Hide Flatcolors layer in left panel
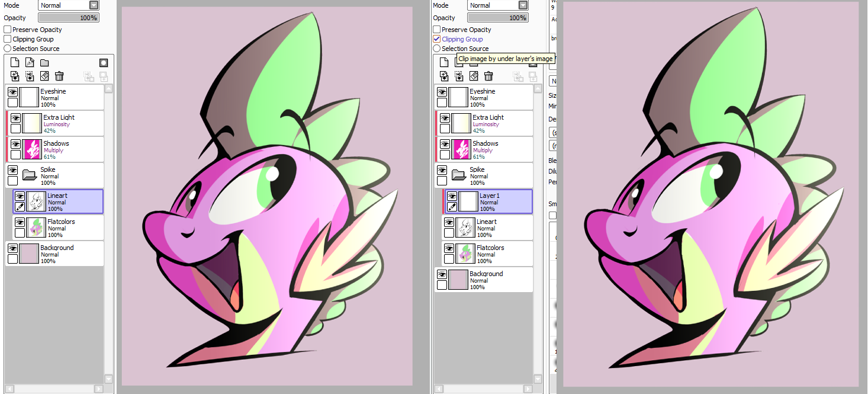Screen dimensions: 868x394 point(20,223)
